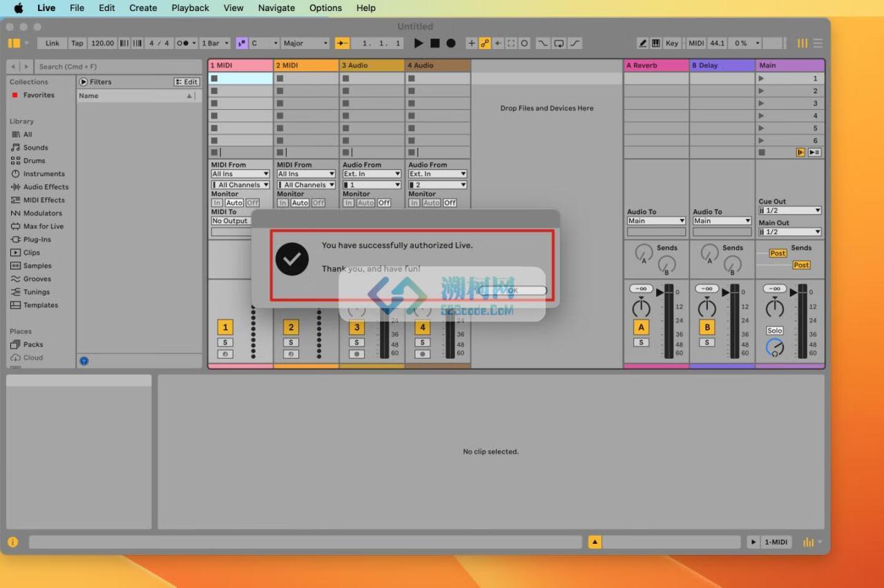Click the Arrangement Record button
The height and width of the screenshot is (588, 884).
pyautogui.click(x=451, y=43)
